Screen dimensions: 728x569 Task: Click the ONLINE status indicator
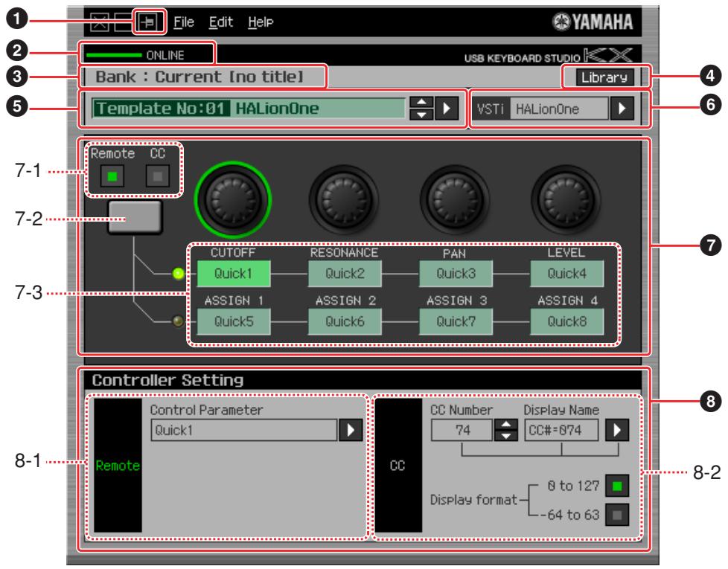coord(135,55)
